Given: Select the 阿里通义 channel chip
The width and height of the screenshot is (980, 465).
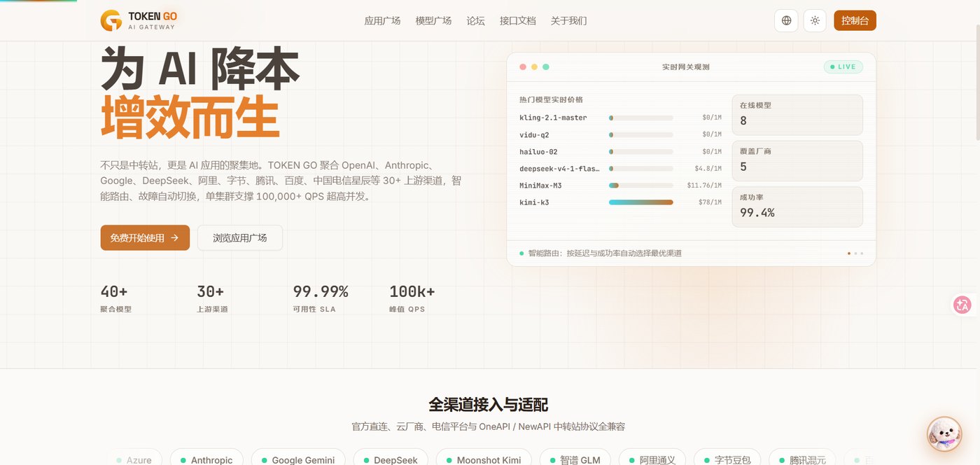Looking at the screenshot, I should [652, 459].
